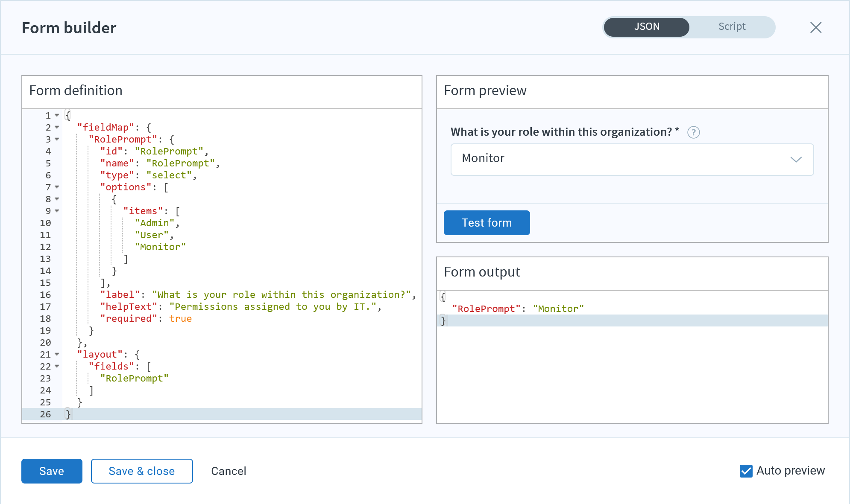Close the Form builder dialog
Image resolution: width=850 pixels, height=504 pixels.
(816, 27)
